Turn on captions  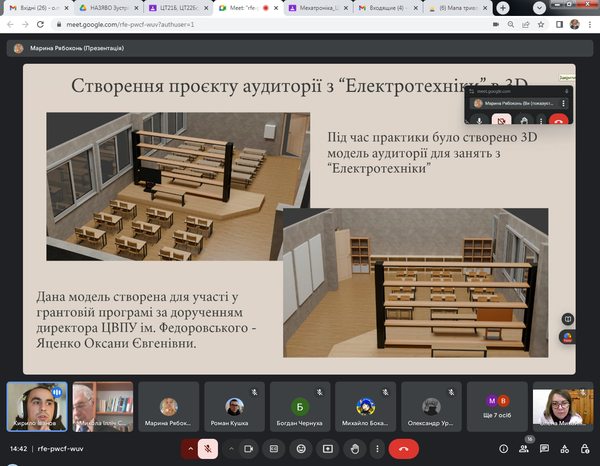tap(273, 449)
